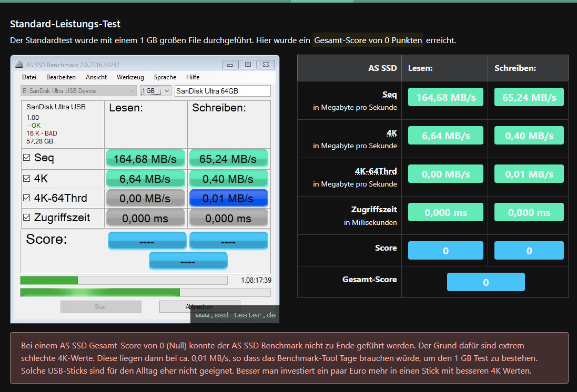This screenshot has height=392, width=577.
Task: Open the drive selection dropdown E: SanDisk Ultra
Action: (79, 91)
